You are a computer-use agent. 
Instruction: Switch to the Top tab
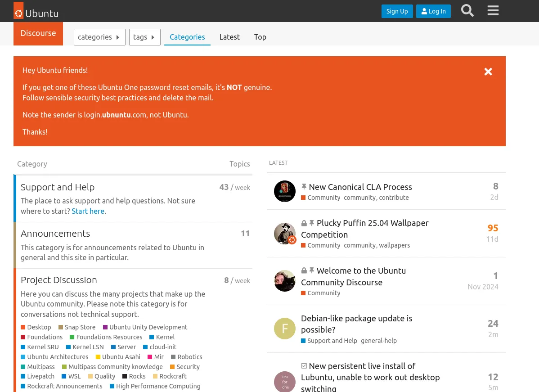[260, 37]
